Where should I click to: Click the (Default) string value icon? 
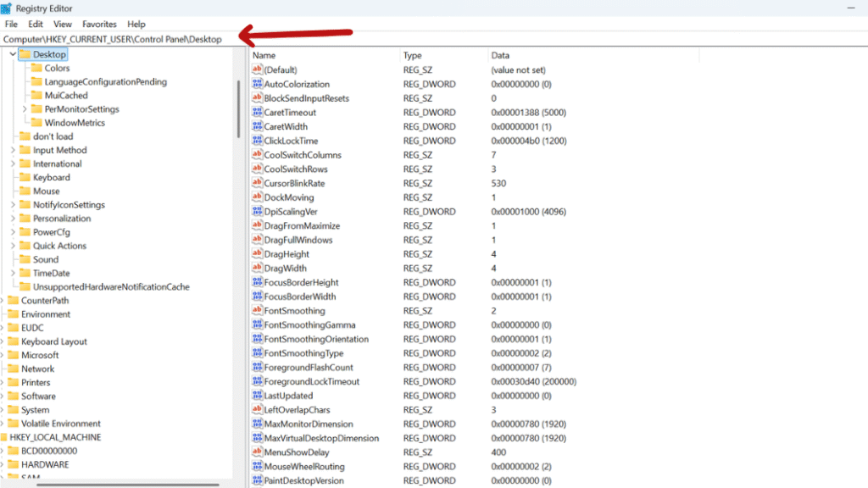tap(257, 69)
